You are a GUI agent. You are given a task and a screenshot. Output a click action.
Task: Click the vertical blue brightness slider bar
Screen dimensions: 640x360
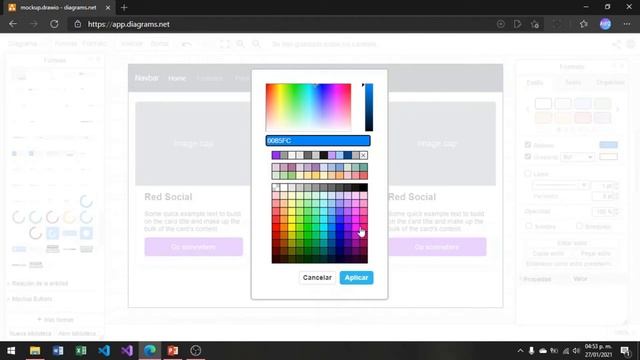click(369, 107)
